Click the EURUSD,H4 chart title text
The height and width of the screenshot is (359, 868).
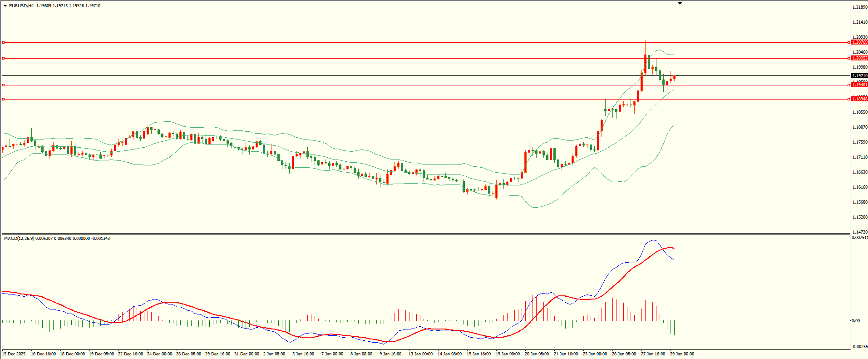click(x=21, y=6)
